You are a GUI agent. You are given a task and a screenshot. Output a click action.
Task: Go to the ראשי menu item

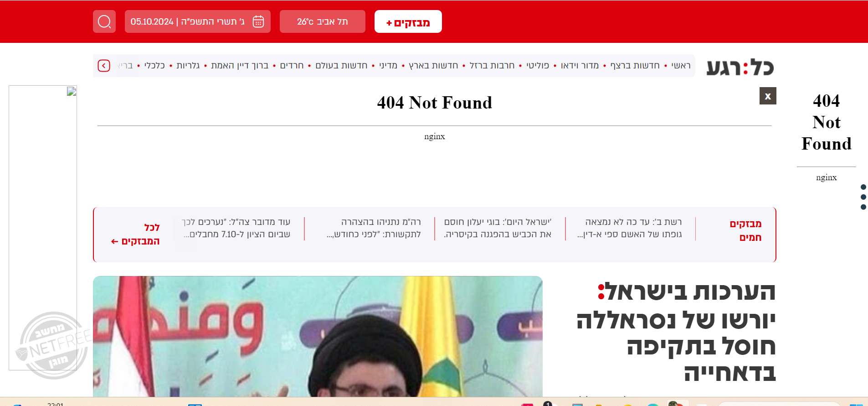tap(681, 66)
